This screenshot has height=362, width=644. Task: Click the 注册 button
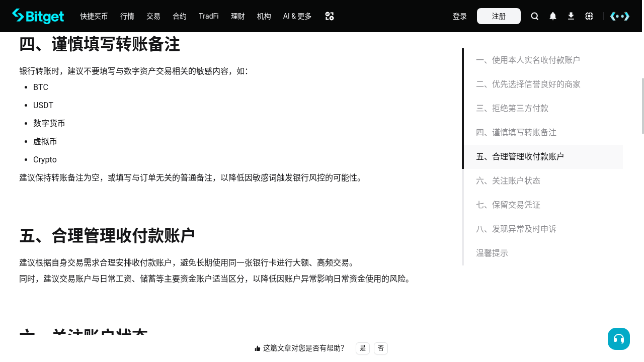[x=499, y=16]
